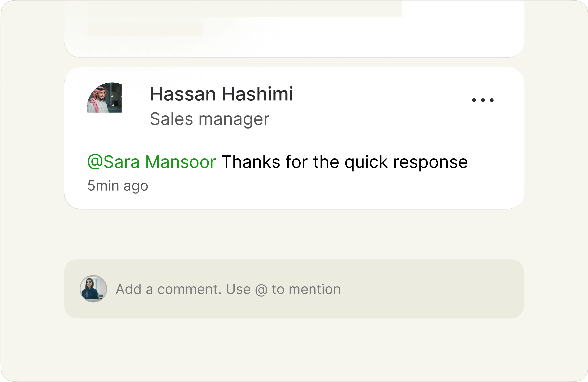The height and width of the screenshot is (382, 588).
Task: Click Hassan Hashimi's profile photo
Action: point(104,98)
